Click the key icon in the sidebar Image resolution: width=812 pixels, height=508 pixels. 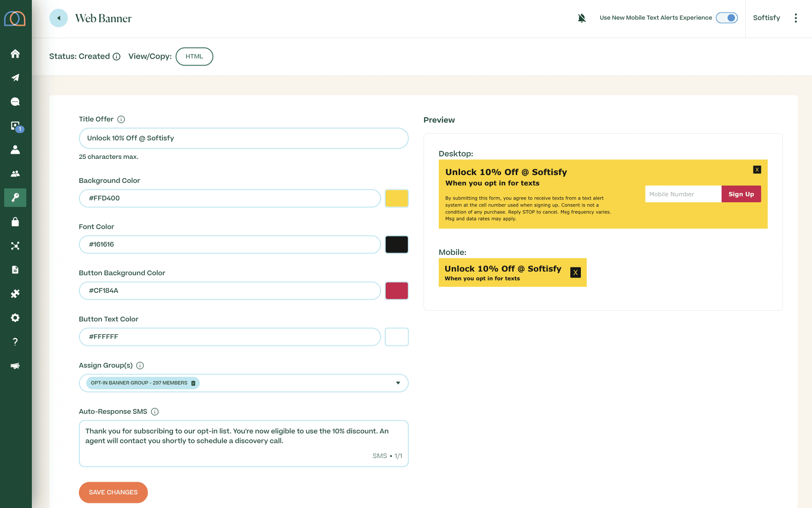tap(15, 198)
